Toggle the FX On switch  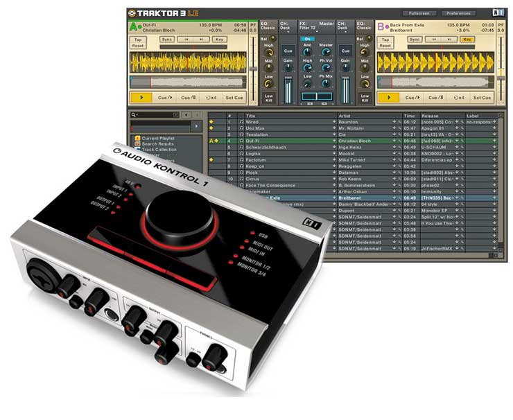click(x=307, y=39)
